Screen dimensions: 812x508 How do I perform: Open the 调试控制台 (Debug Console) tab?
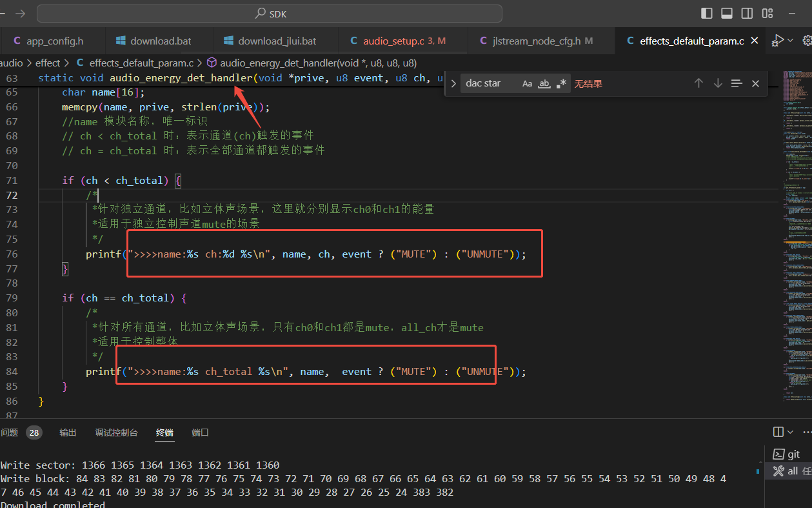[x=116, y=432]
